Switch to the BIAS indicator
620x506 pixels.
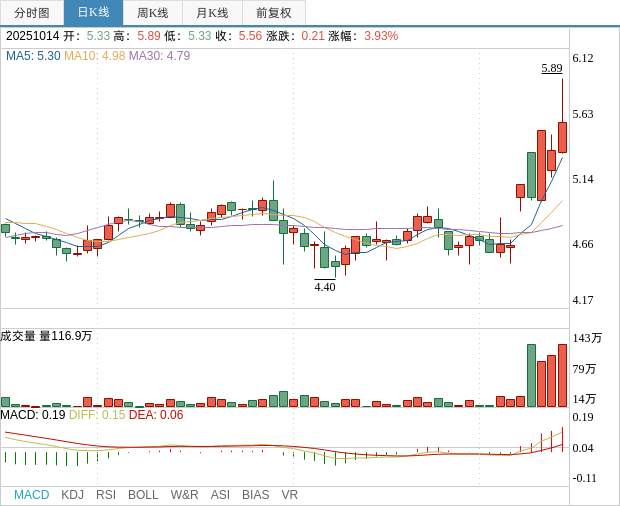tap(255, 495)
